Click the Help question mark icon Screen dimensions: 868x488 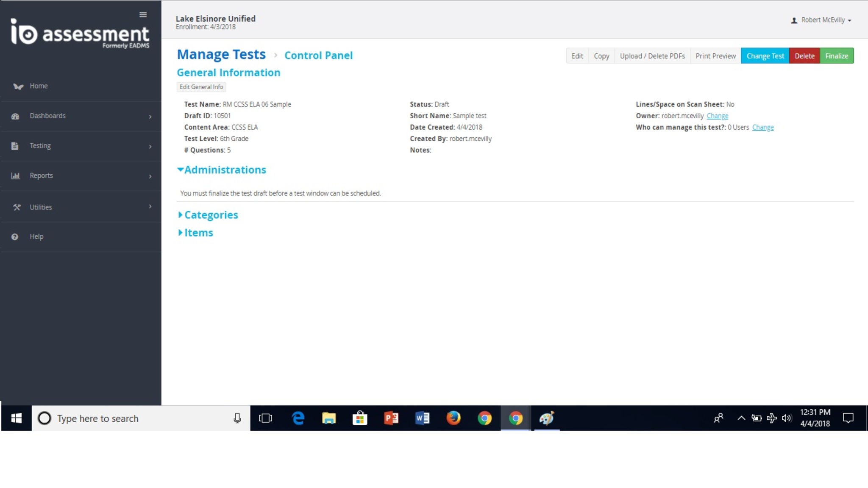click(x=15, y=237)
